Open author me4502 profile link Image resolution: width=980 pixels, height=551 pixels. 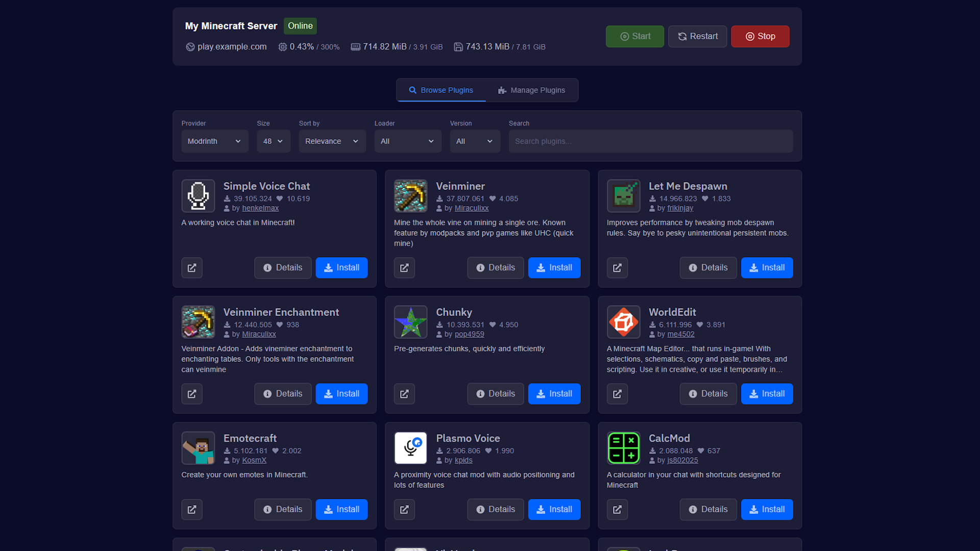point(681,334)
